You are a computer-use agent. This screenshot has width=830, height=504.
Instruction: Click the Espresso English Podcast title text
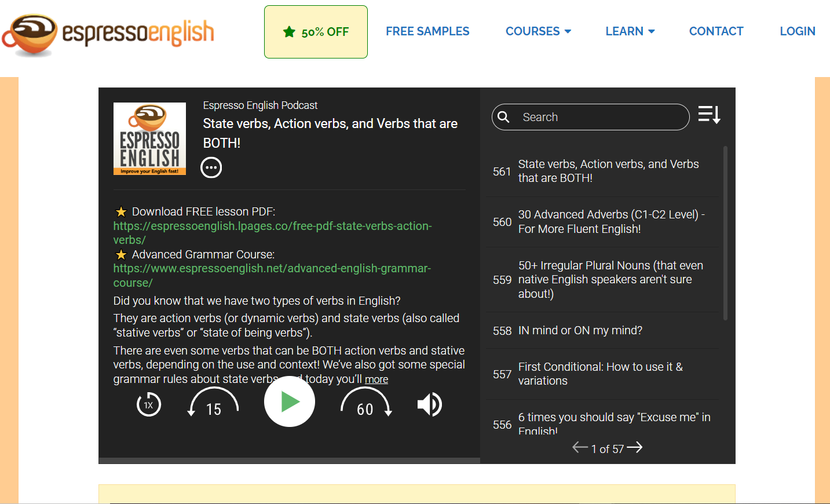[260, 105]
